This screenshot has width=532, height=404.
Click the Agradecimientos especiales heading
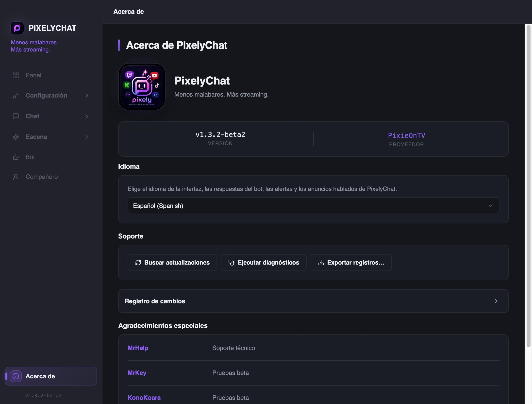point(163,326)
